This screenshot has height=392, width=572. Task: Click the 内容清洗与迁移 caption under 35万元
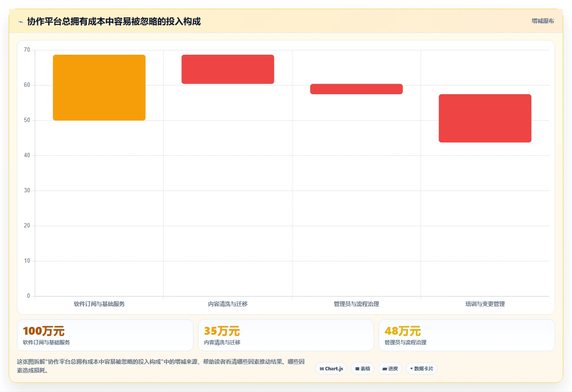222,343
